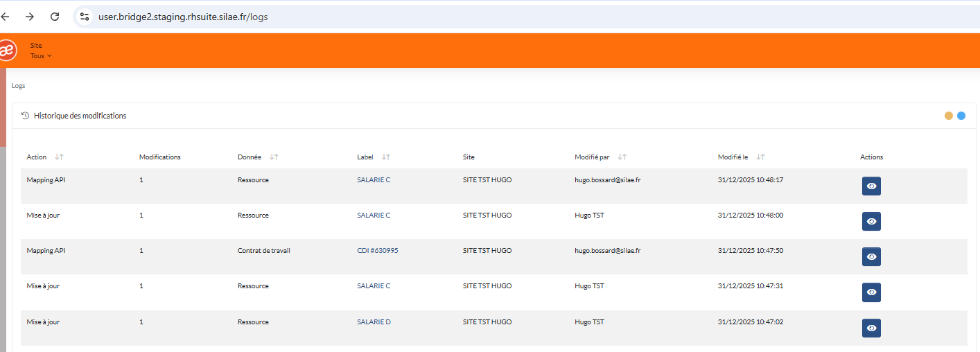View details of 10:48:17 Mapping API log
This screenshot has width=980, height=352.
871,186
